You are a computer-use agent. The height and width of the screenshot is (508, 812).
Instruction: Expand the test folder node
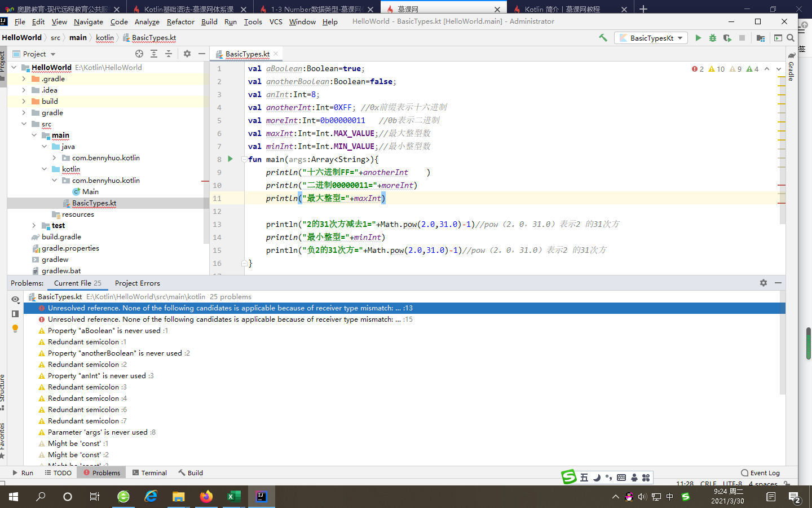click(x=34, y=226)
